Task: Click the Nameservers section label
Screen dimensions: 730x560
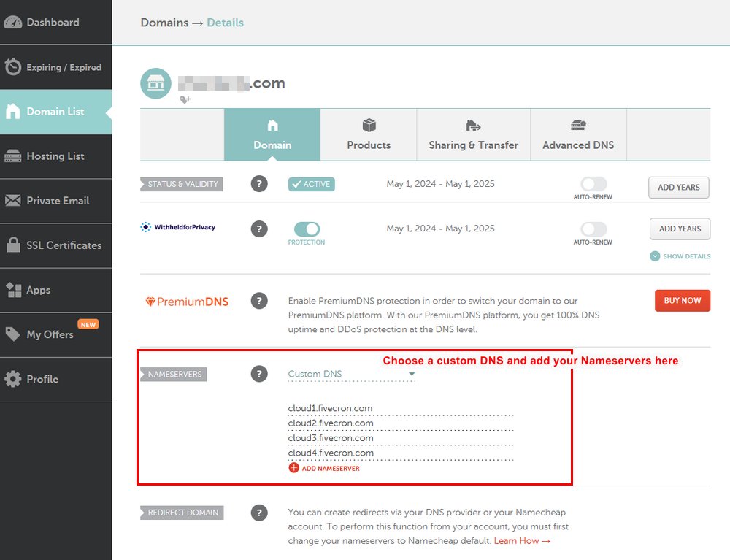Action: (x=174, y=374)
